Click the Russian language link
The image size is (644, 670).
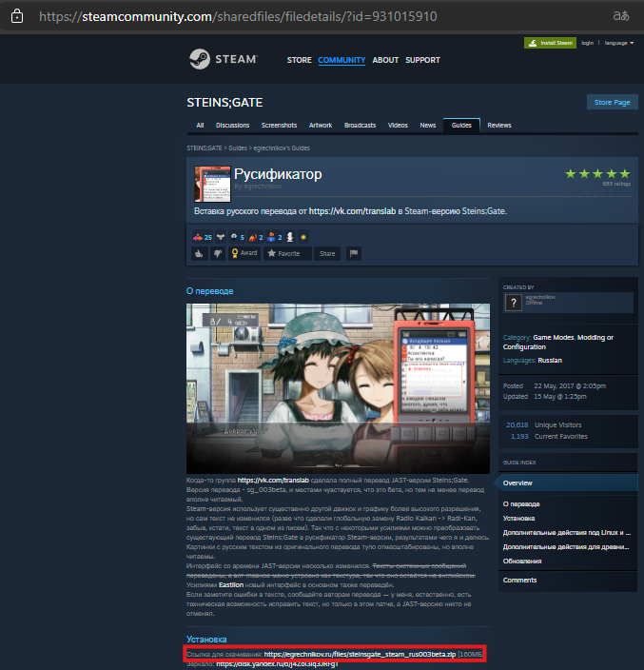(x=550, y=360)
